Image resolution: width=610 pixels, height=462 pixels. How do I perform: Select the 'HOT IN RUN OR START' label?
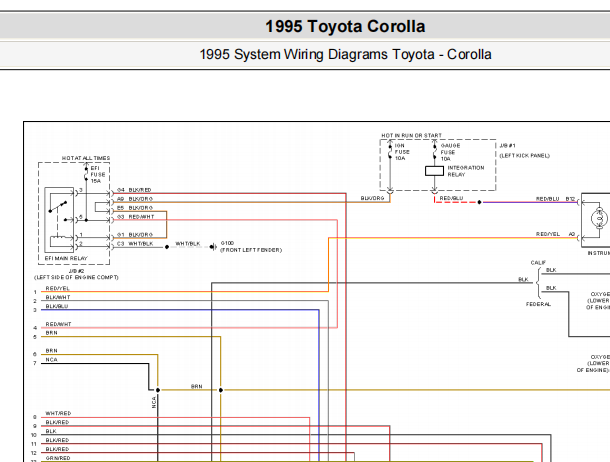point(411,135)
